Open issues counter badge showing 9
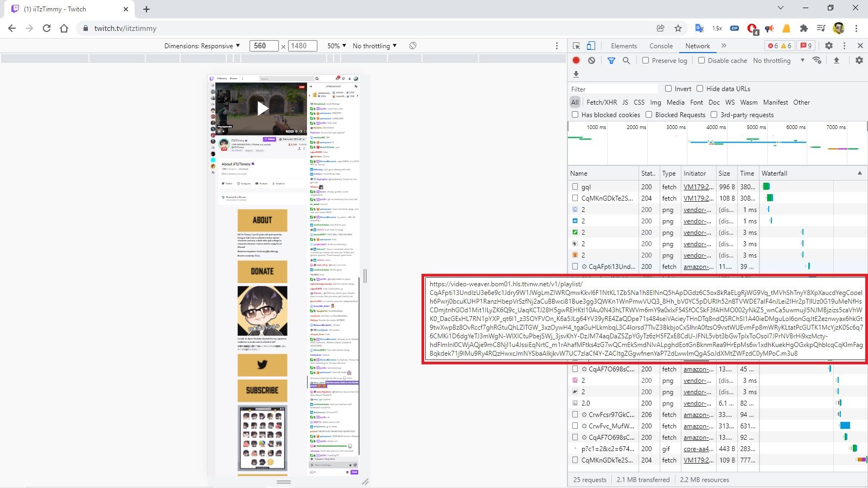The image size is (868, 488). tap(806, 46)
